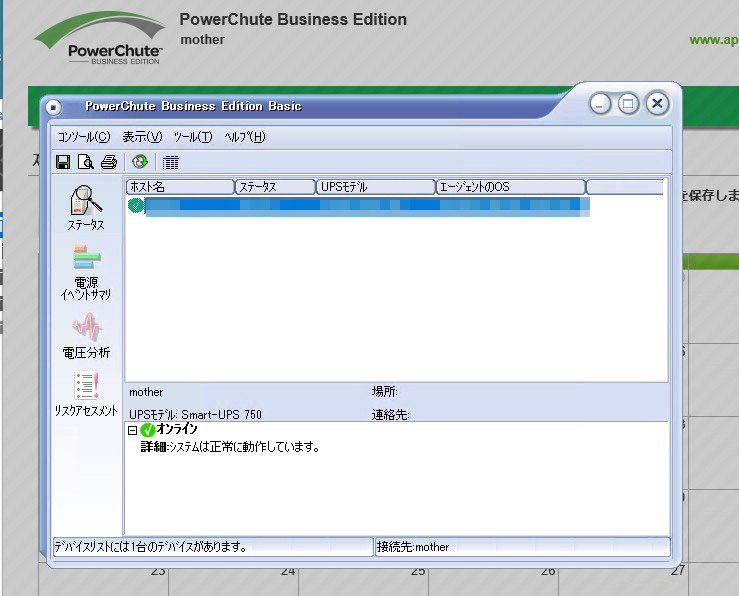This screenshot has width=739, height=596.
Task: Open the ステータス view in sidebar
Action: (x=86, y=208)
